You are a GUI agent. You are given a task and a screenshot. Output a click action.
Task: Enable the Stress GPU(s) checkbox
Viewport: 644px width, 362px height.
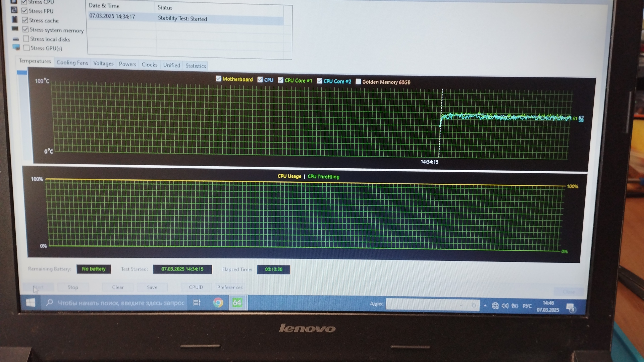click(x=26, y=48)
